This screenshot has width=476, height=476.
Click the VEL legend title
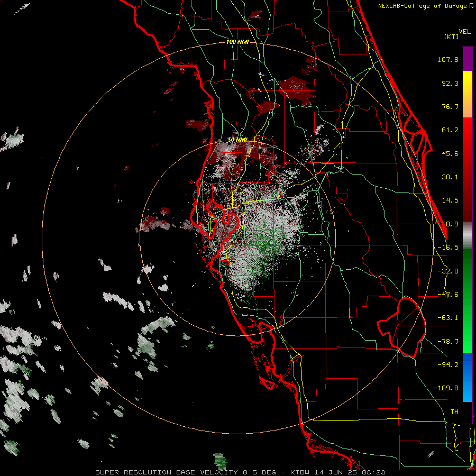pyautogui.click(x=464, y=32)
